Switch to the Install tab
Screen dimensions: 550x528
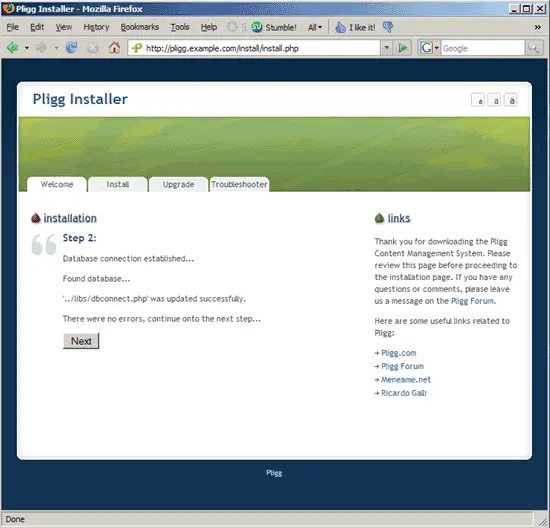click(x=118, y=184)
